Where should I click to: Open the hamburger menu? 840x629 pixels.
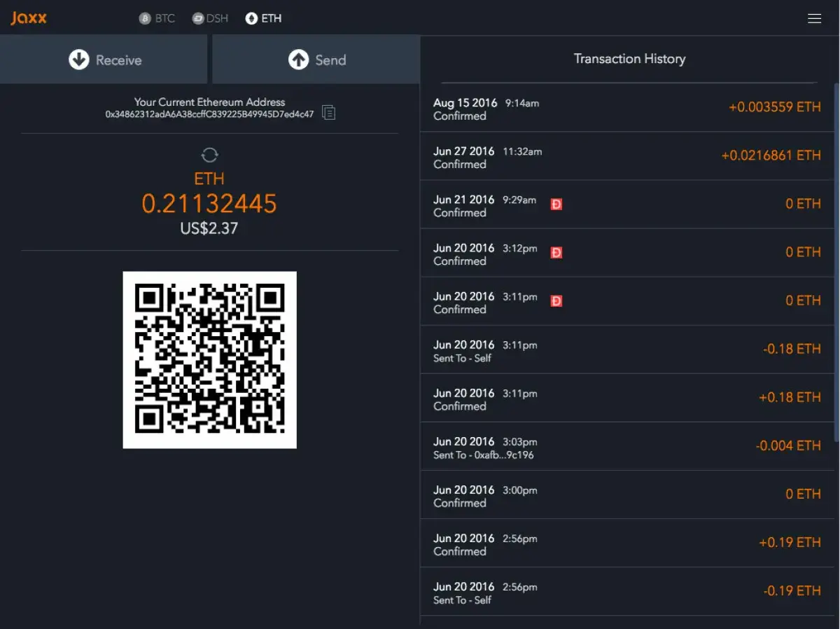point(814,18)
